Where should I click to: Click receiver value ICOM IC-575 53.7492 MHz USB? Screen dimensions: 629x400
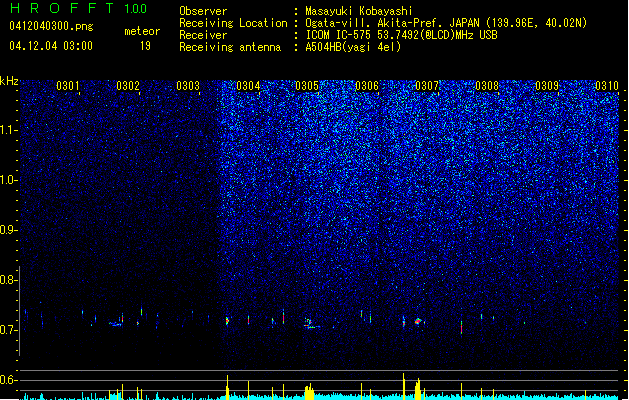click(401, 35)
